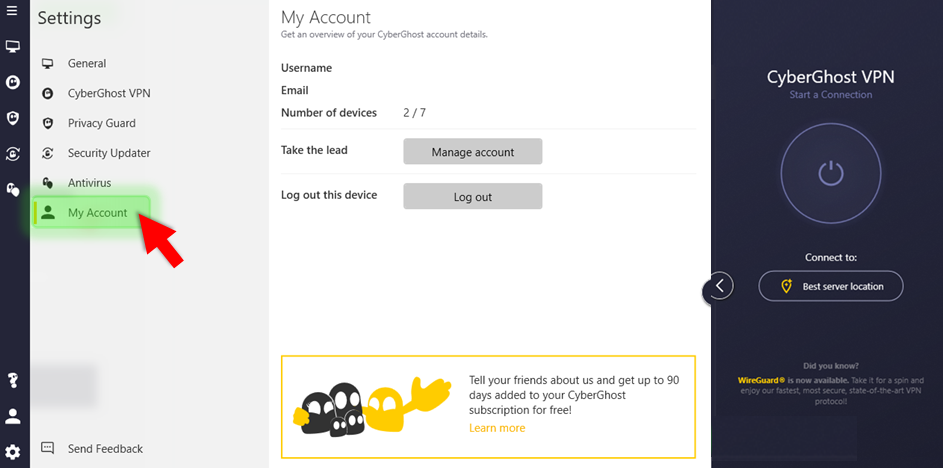Image resolution: width=943 pixels, height=468 pixels.
Task: Select General in the Settings list
Action: pos(86,64)
